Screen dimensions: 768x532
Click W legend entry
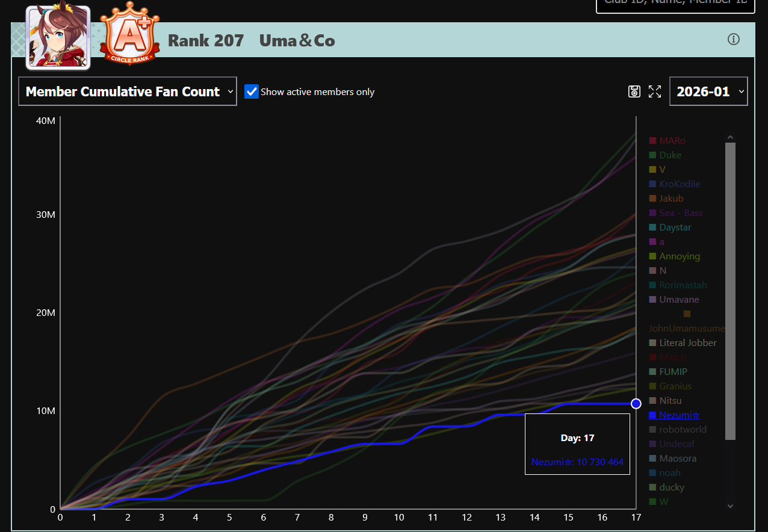pos(658,502)
